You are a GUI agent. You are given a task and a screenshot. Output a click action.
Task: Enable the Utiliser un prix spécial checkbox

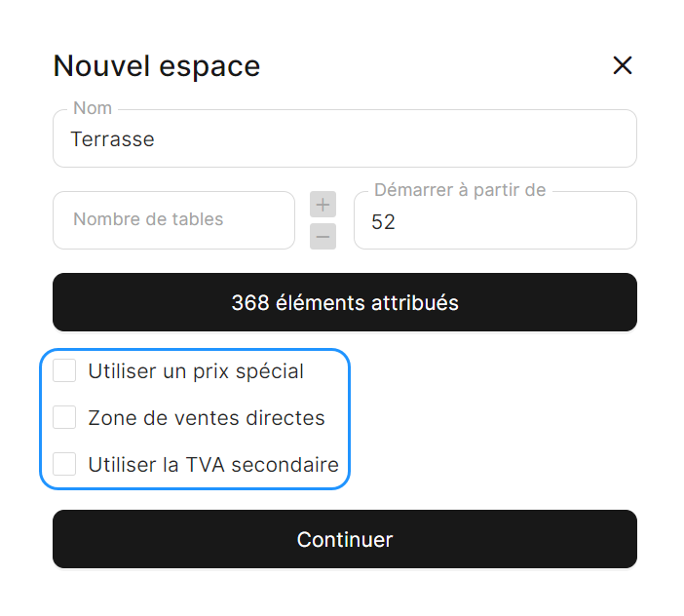(x=64, y=370)
